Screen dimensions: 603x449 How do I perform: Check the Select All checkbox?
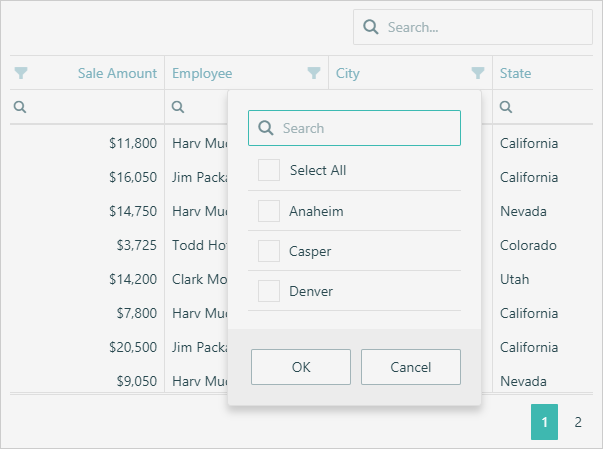pos(269,170)
